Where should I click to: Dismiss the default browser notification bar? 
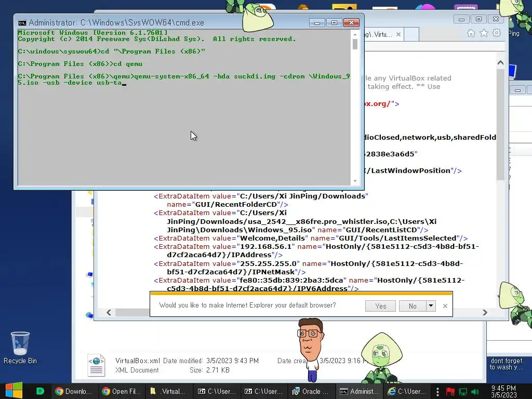tap(445, 306)
